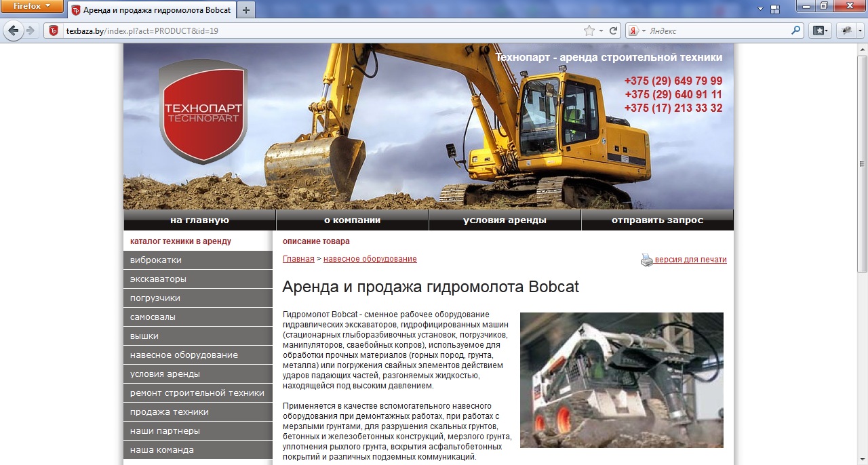Screen dimensions: 868x465
Task: Click phone number +375 (17) 213 33 32
Action: pos(673,108)
